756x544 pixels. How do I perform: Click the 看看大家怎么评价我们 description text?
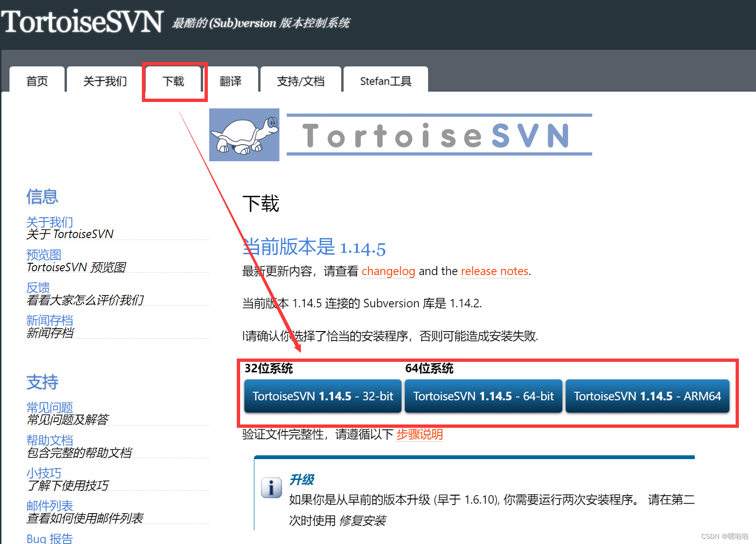pos(85,300)
